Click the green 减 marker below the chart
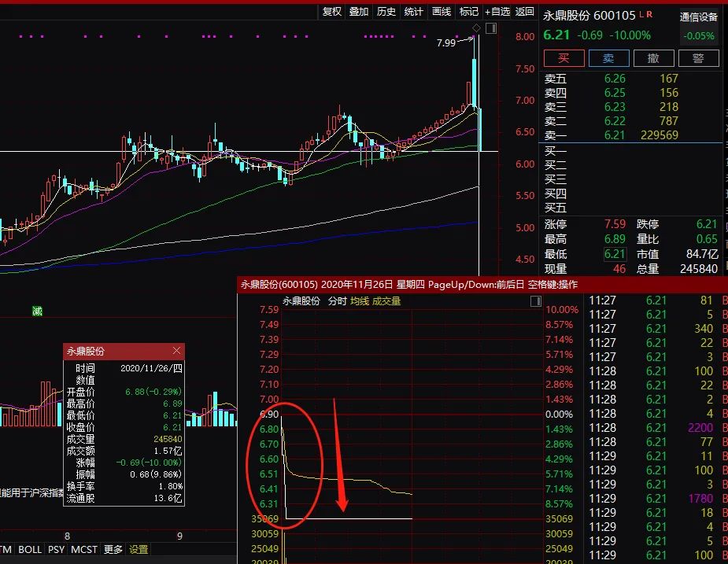The height and width of the screenshot is (564, 728). 37,311
